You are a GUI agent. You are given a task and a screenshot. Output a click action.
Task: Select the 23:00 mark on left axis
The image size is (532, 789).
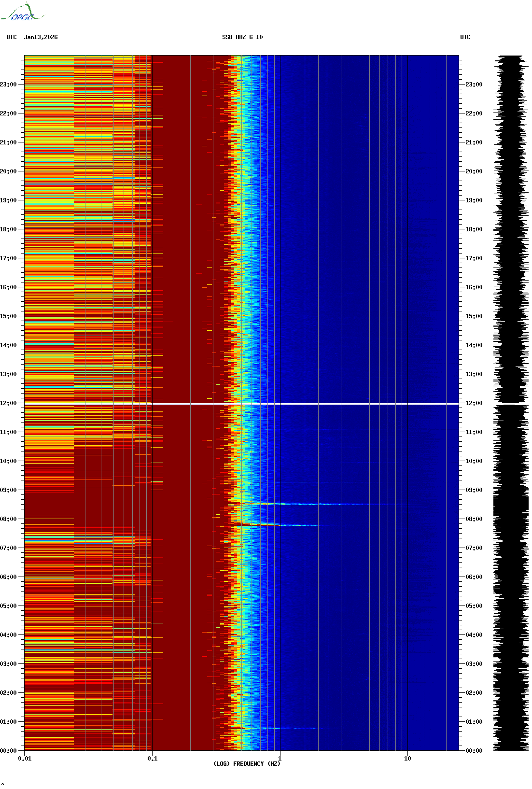[9, 85]
